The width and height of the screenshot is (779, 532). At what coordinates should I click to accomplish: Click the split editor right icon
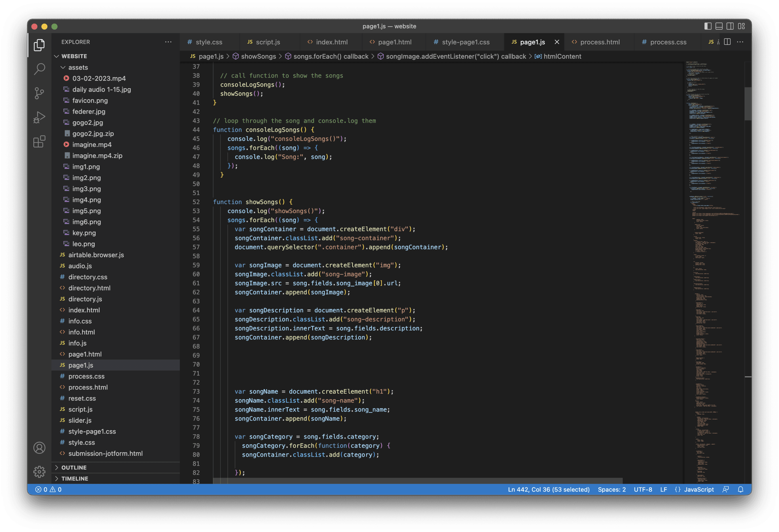[727, 42]
